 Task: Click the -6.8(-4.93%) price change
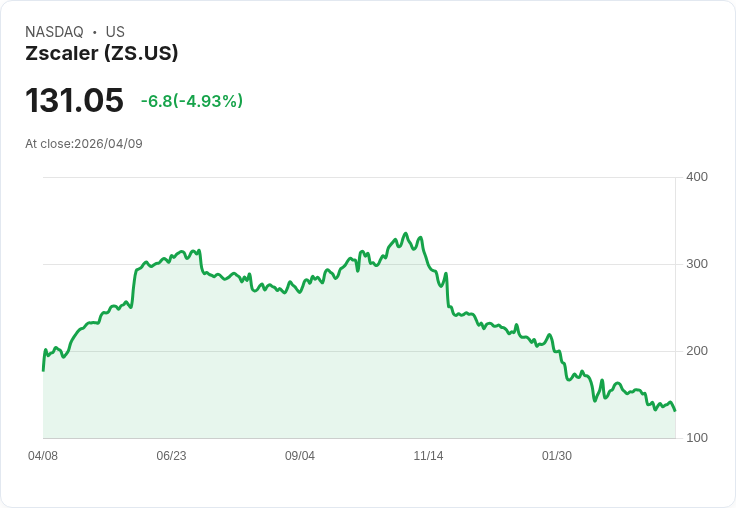click(x=192, y=101)
